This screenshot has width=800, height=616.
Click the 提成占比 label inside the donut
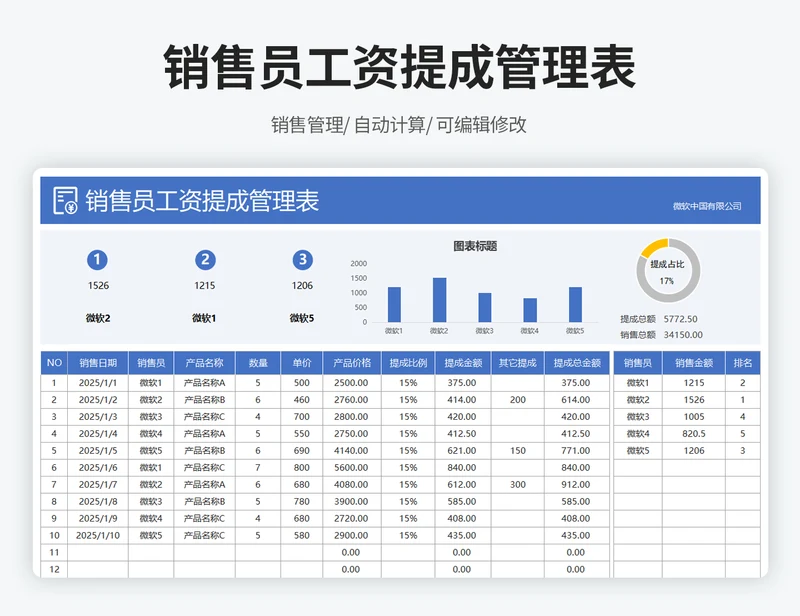667,264
